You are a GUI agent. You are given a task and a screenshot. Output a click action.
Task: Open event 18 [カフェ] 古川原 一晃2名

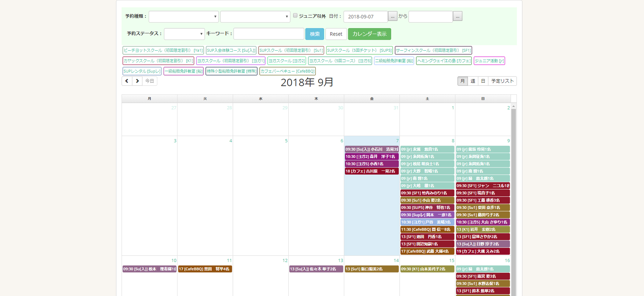(x=372, y=171)
